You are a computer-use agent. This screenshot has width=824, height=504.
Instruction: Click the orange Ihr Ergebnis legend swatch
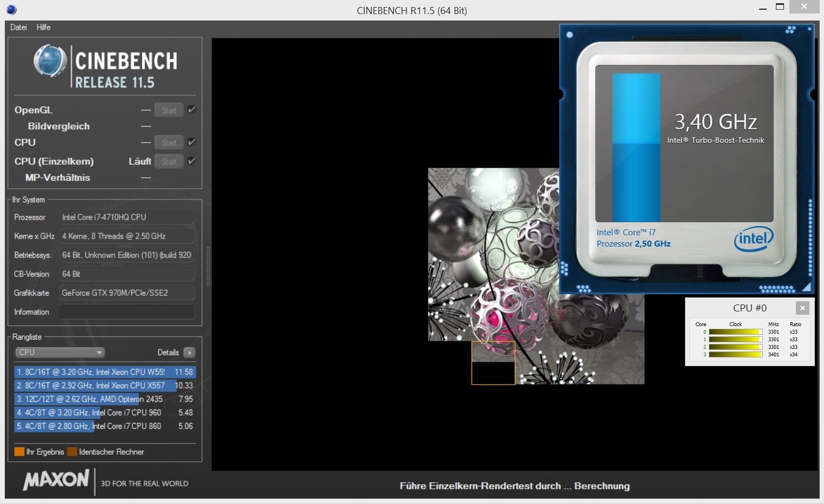tap(19, 452)
